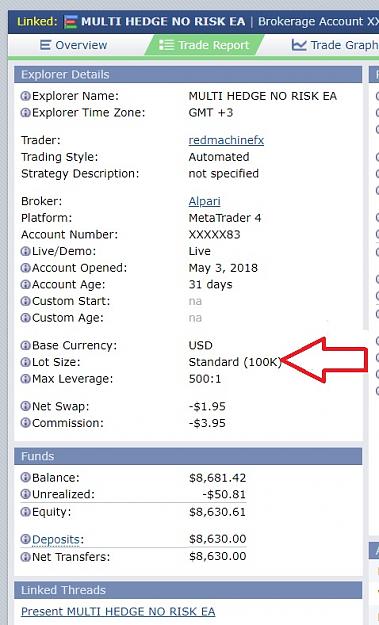The height and width of the screenshot is (625, 379).
Task: Click info icon next to Max Leverage
Action: 26,379
